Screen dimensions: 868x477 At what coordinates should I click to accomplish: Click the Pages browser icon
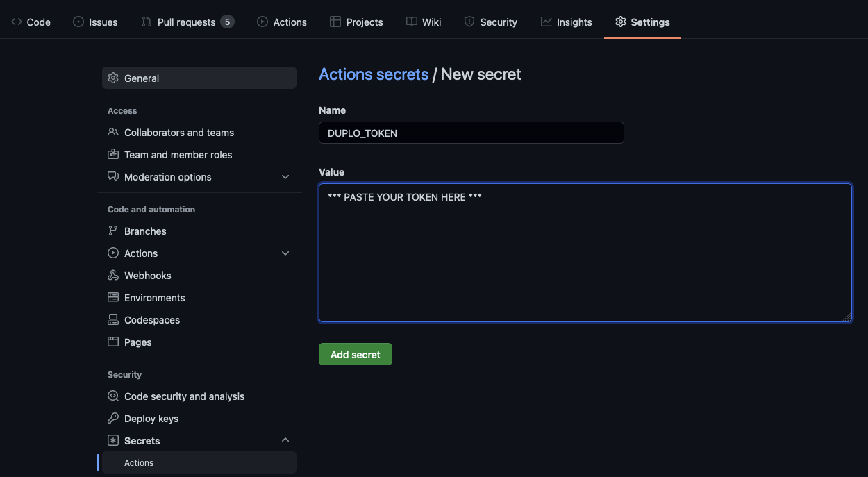pos(113,342)
